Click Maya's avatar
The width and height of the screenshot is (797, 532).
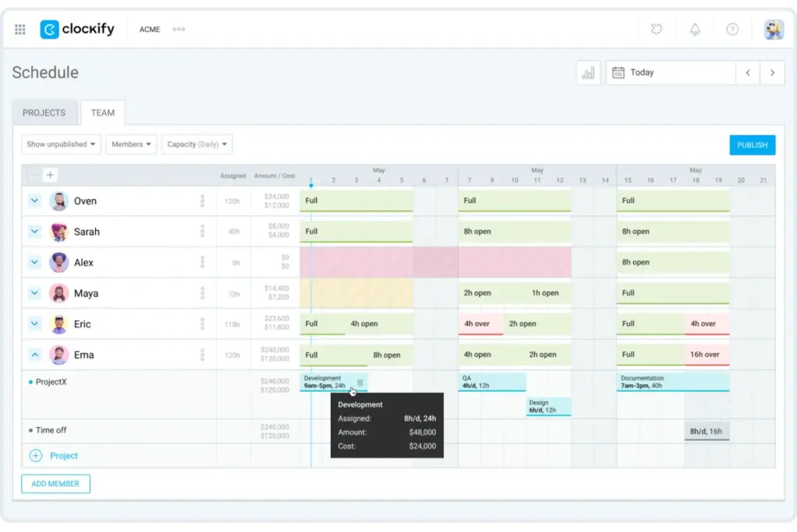[x=59, y=293]
